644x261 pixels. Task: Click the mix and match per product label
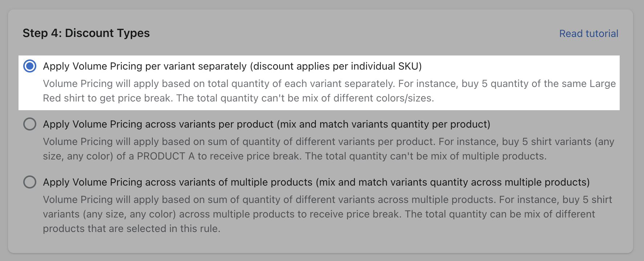[267, 124]
